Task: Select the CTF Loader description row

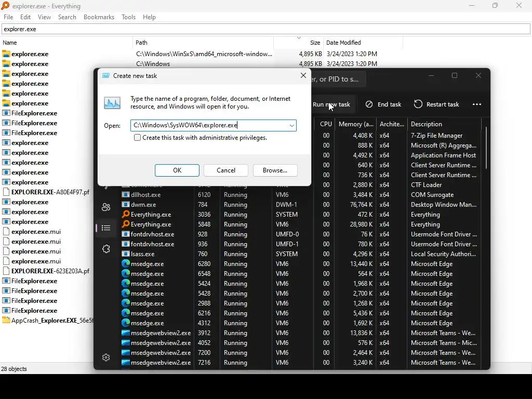Action: (x=426, y=185)
